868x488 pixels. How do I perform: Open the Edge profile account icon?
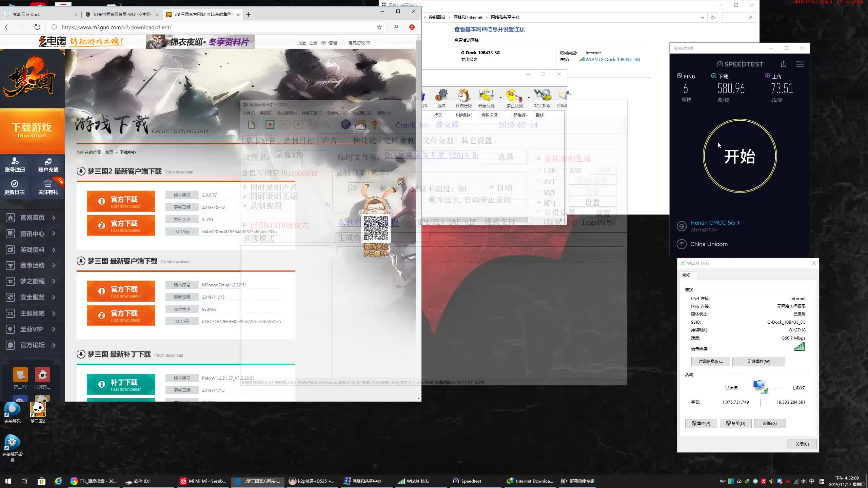[396, 27]
